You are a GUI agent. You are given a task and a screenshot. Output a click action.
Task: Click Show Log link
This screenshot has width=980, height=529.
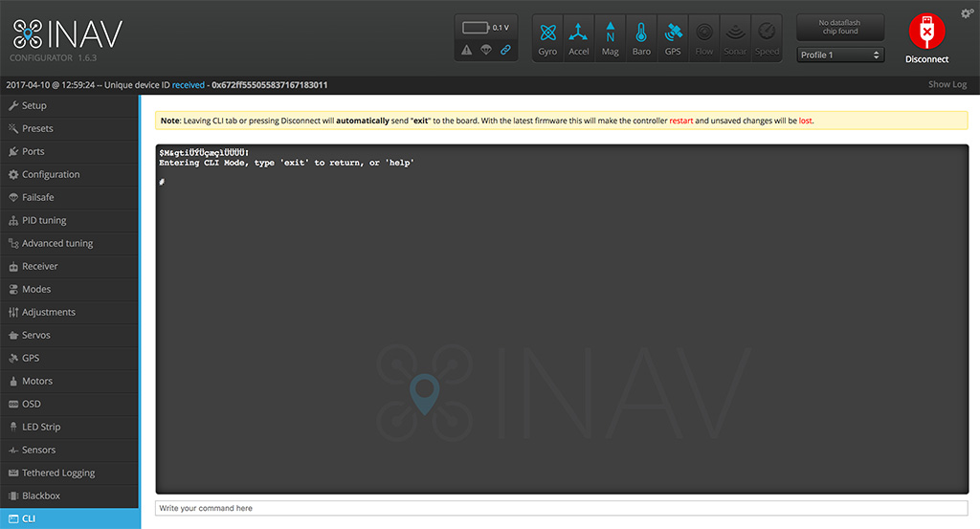pyautogui.click(x=947, y=85)
